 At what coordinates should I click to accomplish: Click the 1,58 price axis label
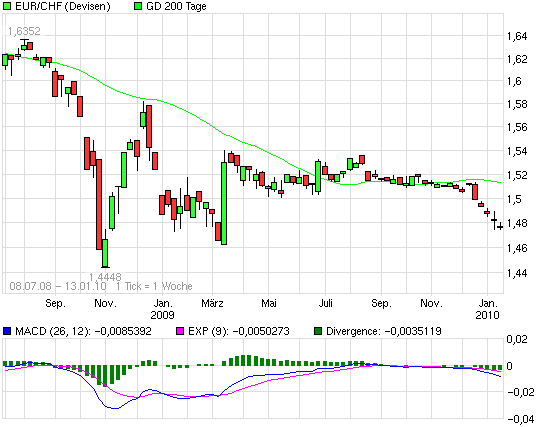(x=517, y=104)
